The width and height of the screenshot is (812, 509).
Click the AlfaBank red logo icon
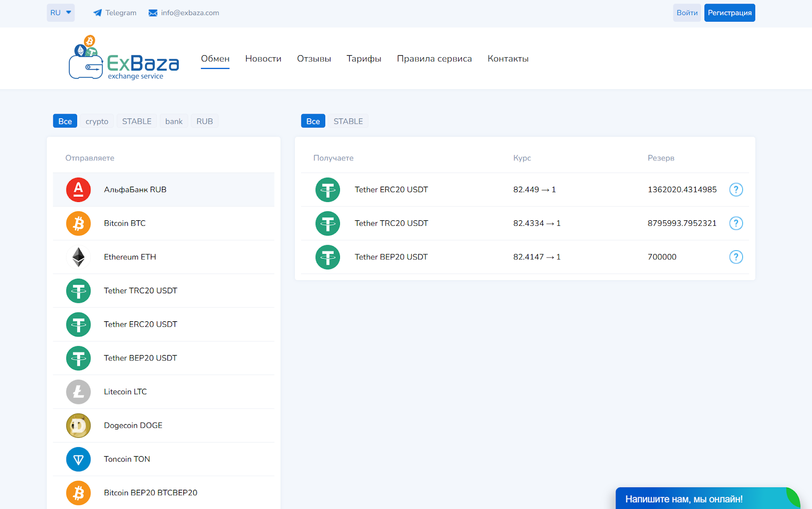coord(78,190)
